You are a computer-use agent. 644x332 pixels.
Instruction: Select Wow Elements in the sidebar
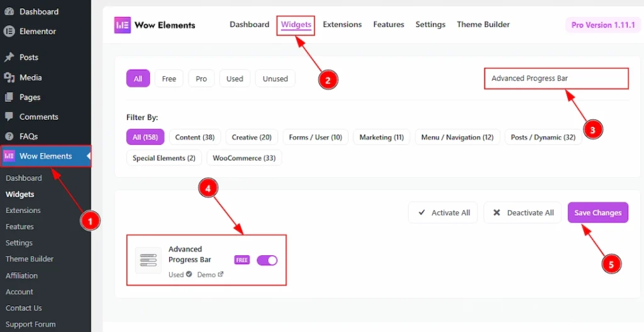click(45, 156)
